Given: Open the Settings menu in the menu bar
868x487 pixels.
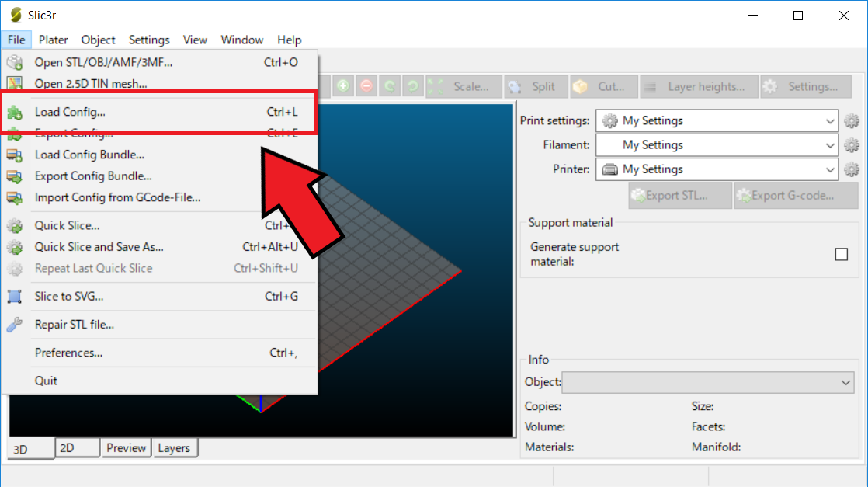Looking at the screenshot, I should point(149,40).
